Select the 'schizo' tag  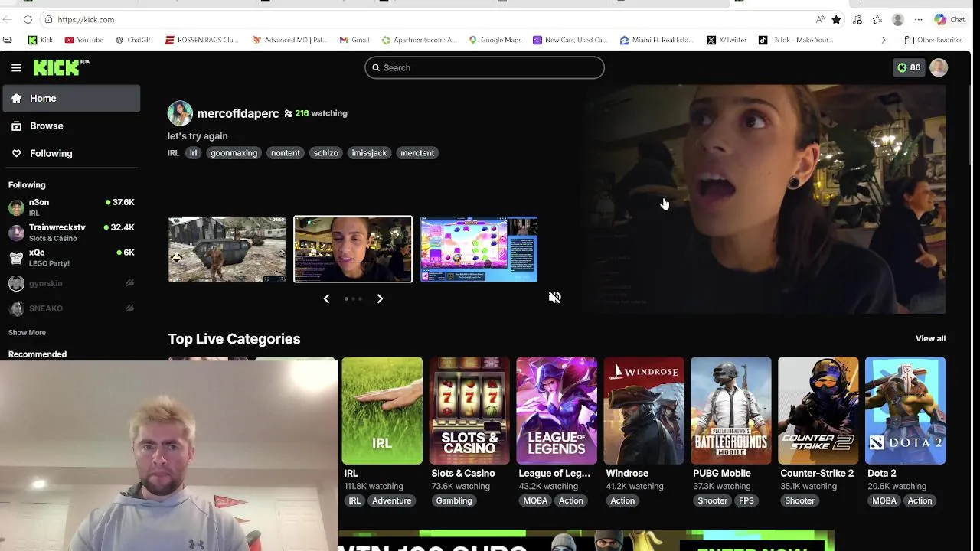pyautogui.click(x=325, y=153)
